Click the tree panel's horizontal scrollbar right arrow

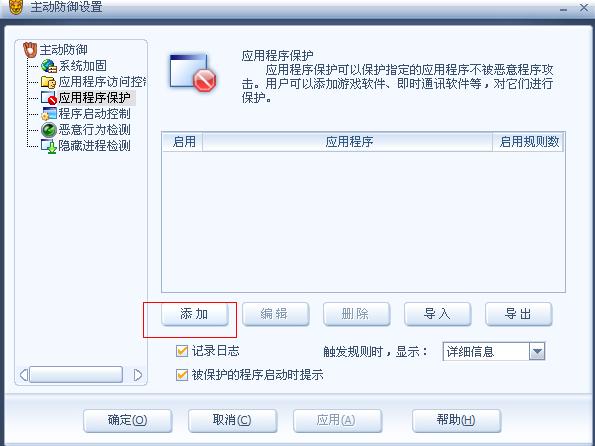[x=138, y=375]
